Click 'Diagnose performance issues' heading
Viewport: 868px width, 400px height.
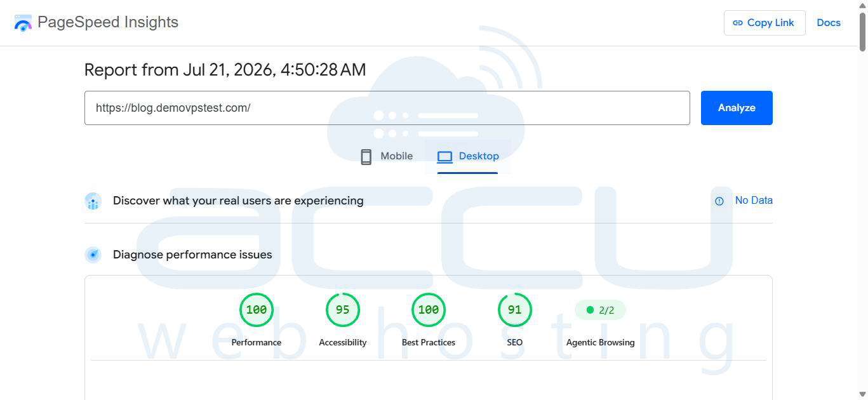192,255
